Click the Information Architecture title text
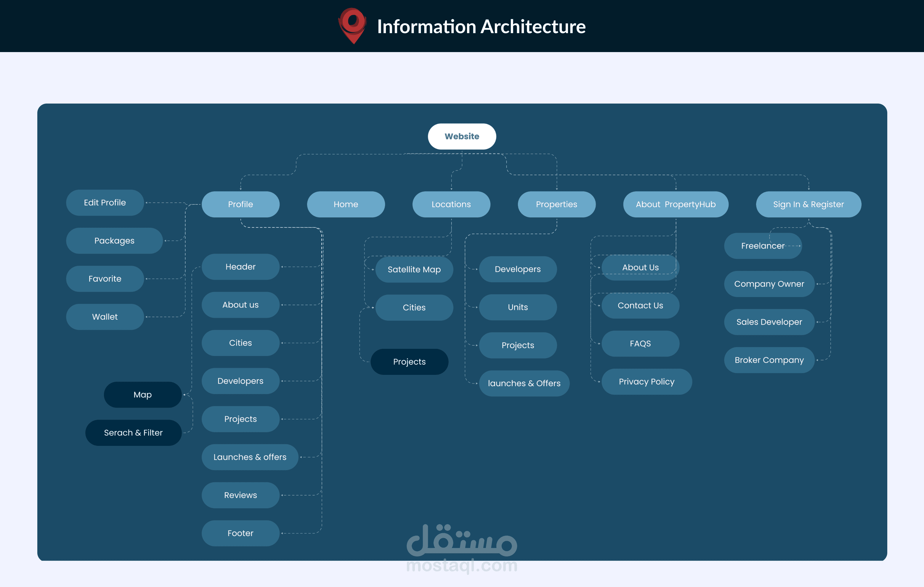This screenshot has height=587, width=924. click(481, 26)
